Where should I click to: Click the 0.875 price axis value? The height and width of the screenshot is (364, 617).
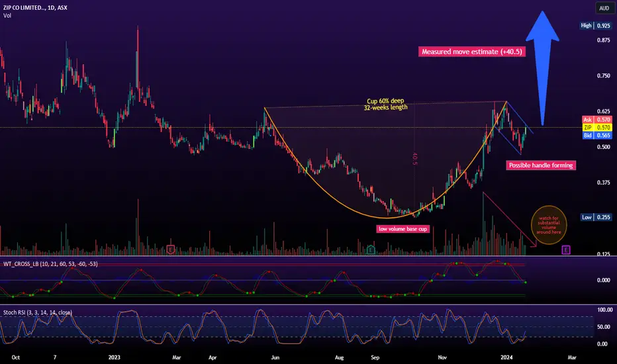click(603, 40)
